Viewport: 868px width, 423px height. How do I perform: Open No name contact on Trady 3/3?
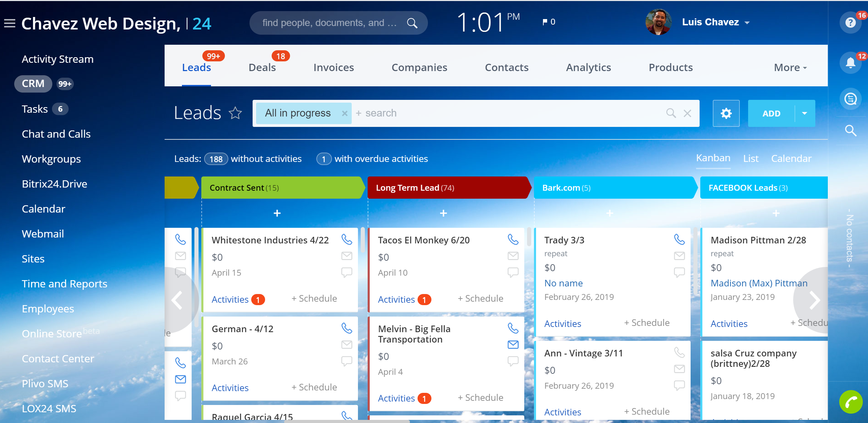pos(563,283)
